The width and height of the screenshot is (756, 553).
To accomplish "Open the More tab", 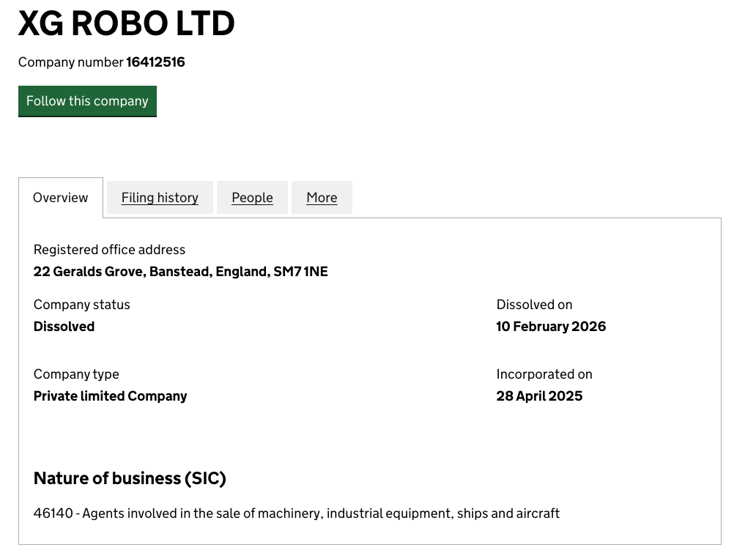I will (x=322, y=198).
